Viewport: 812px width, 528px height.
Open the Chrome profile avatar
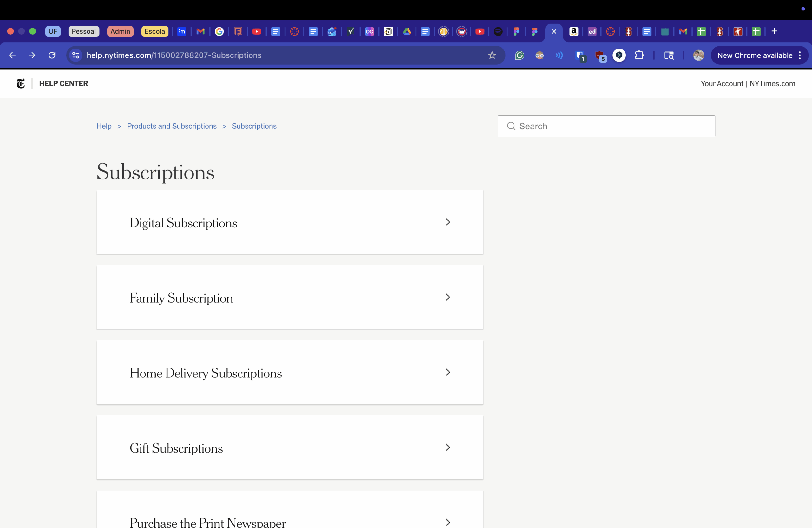pos(698,55)
